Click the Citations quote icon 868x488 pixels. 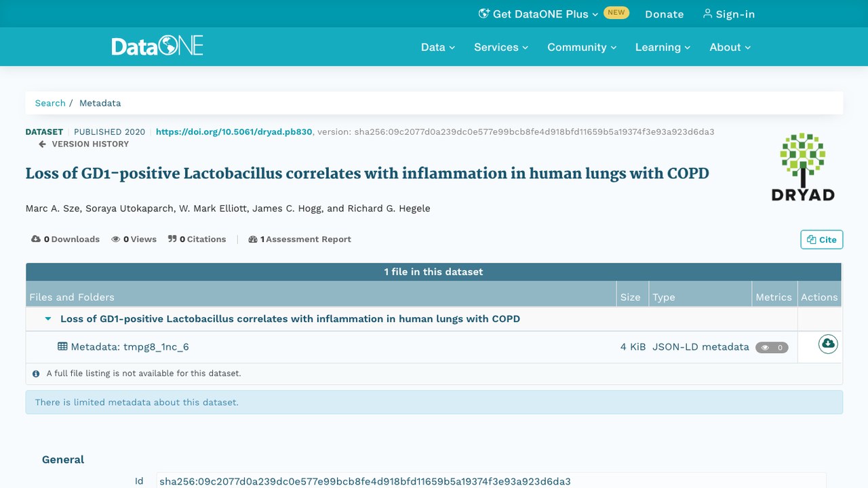click(x=172, y=239)
